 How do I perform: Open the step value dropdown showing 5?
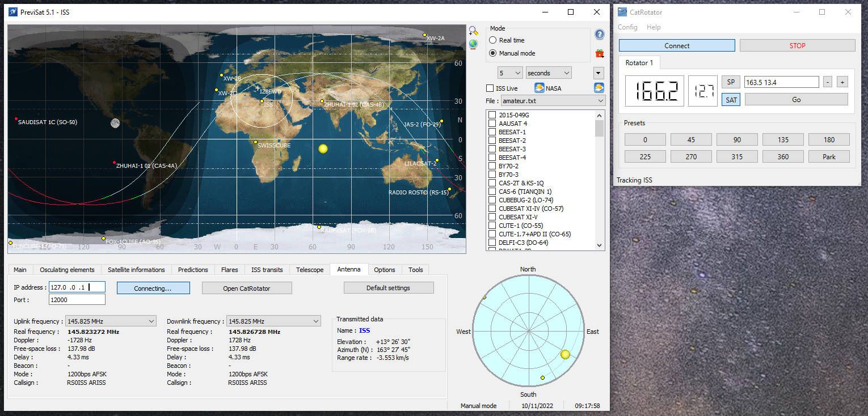pyautogui.click(x=510, y=73)
